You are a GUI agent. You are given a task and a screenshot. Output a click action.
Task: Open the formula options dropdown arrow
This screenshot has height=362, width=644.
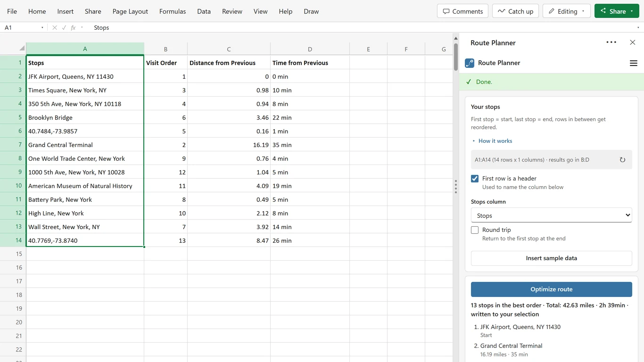pos(82,28)
